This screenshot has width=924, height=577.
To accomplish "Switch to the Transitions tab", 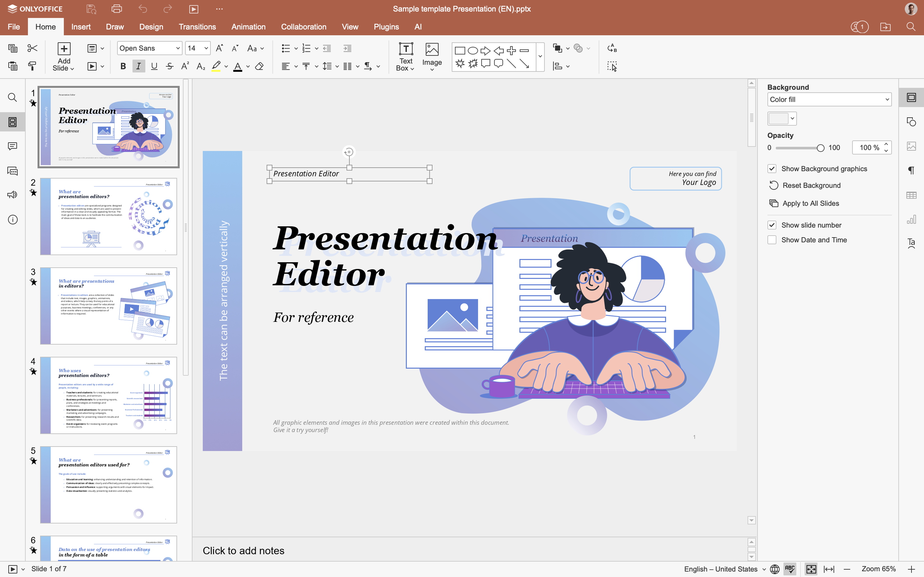I will pos(197,27).
